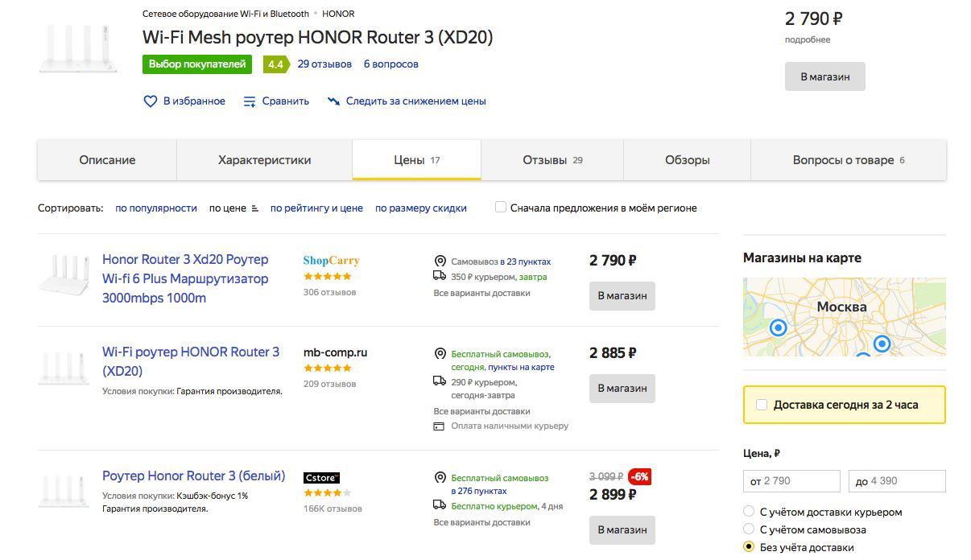Click the compare list icon
The height and width of the screenshot is (560, 971).
[x=250, y=101]
